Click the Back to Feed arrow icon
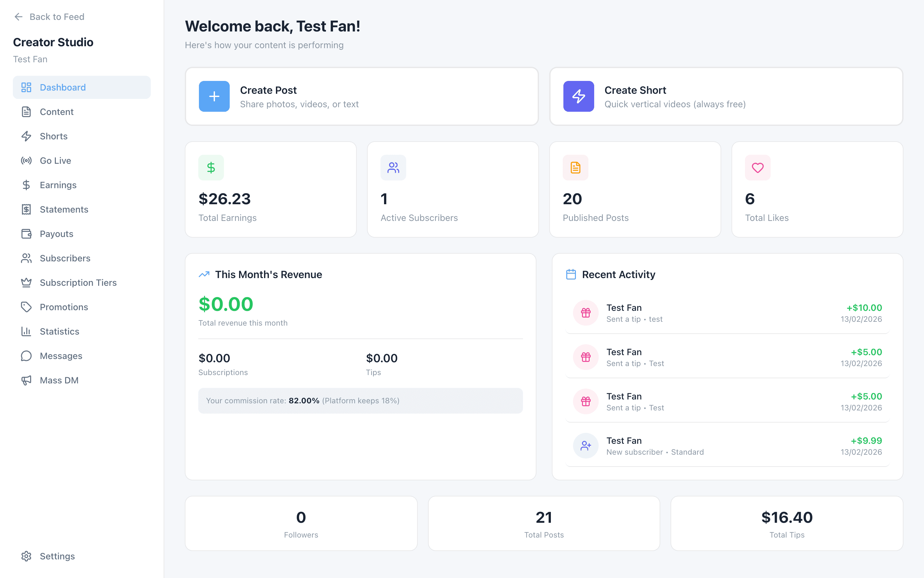 (x=18, y=17)
